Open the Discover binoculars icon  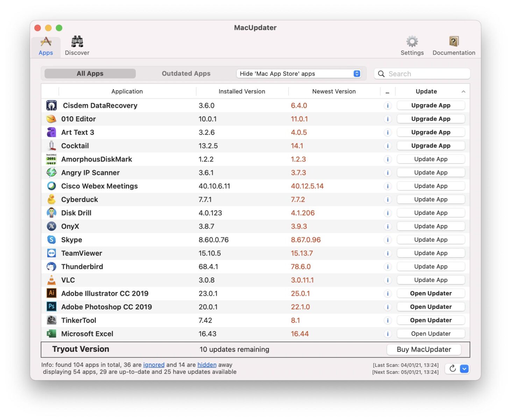click(77, 42)
